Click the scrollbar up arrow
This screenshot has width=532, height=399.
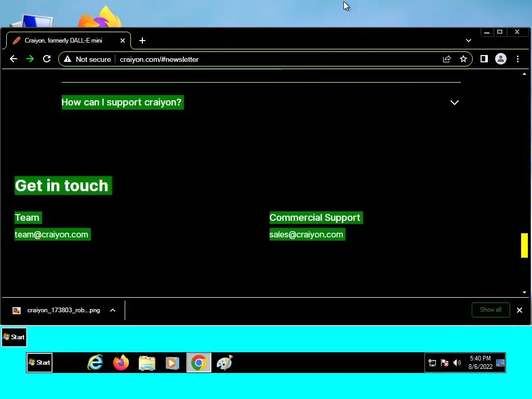pos(524,74)
